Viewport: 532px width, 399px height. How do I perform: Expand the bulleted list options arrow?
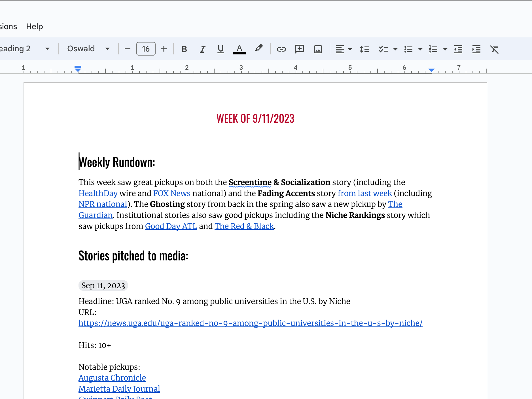click(x=420, y=49)
